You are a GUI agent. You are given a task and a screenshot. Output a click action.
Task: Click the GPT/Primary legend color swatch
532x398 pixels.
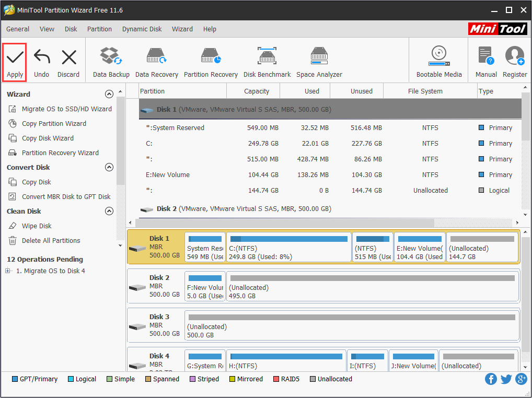tap(15, 379)
